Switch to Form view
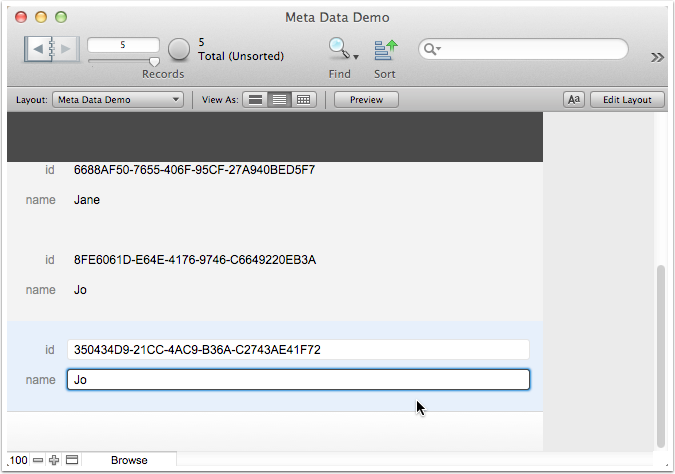Viewport: 675px width, 474px height. tap(256, 99)
